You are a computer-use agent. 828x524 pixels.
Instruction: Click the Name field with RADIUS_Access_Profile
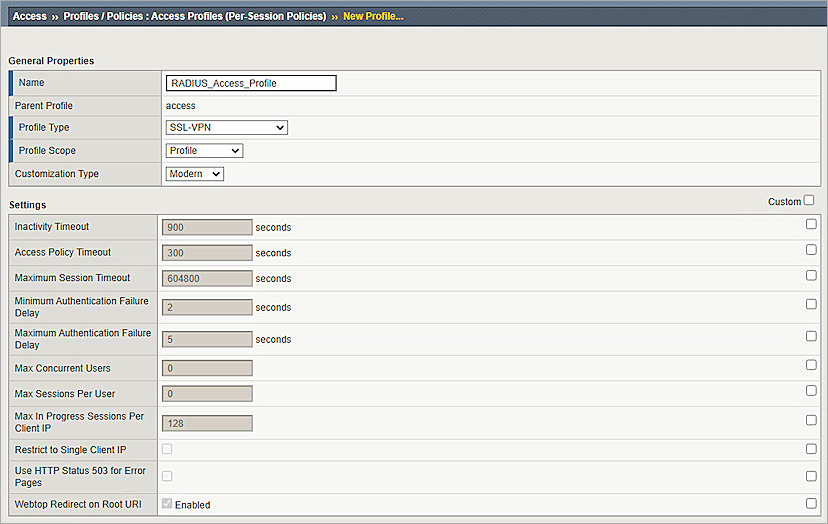pos(251,83)
